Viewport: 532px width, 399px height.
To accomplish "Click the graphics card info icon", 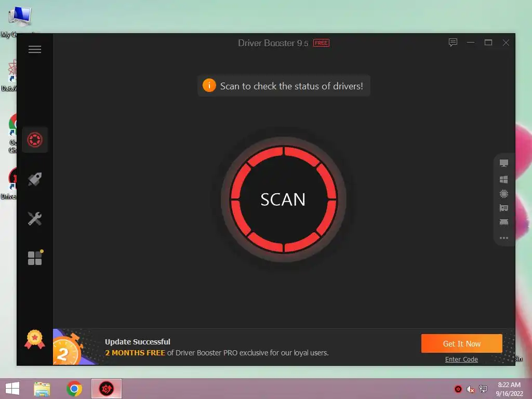I will tap(504, 208).
